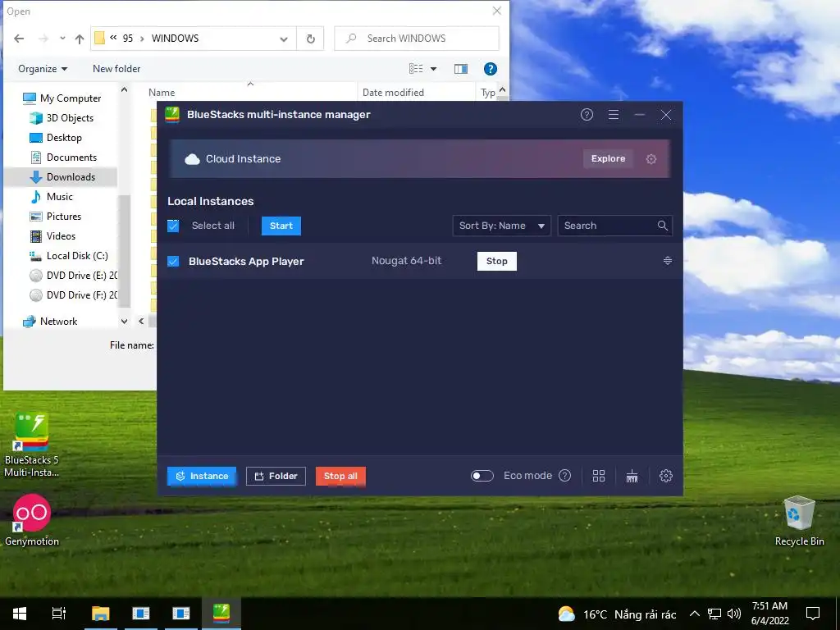Image resolution: width=840 pixels, height=630 pixels.
Task: Expand Organize menu in Open dialog
Action: pos(43,69)
